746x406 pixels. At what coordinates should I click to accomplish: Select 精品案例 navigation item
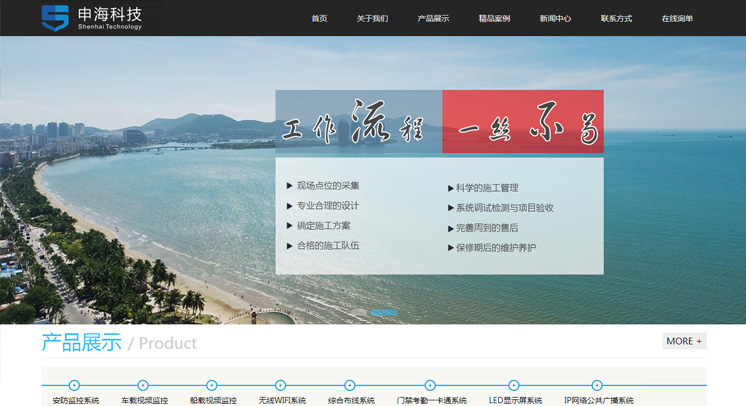tap(494, 19)
